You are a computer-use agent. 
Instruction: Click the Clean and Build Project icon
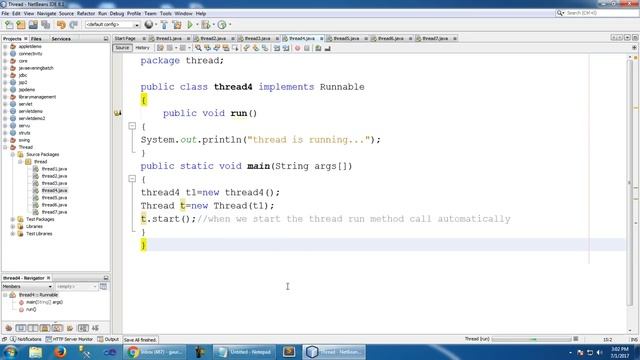(177, 25)
